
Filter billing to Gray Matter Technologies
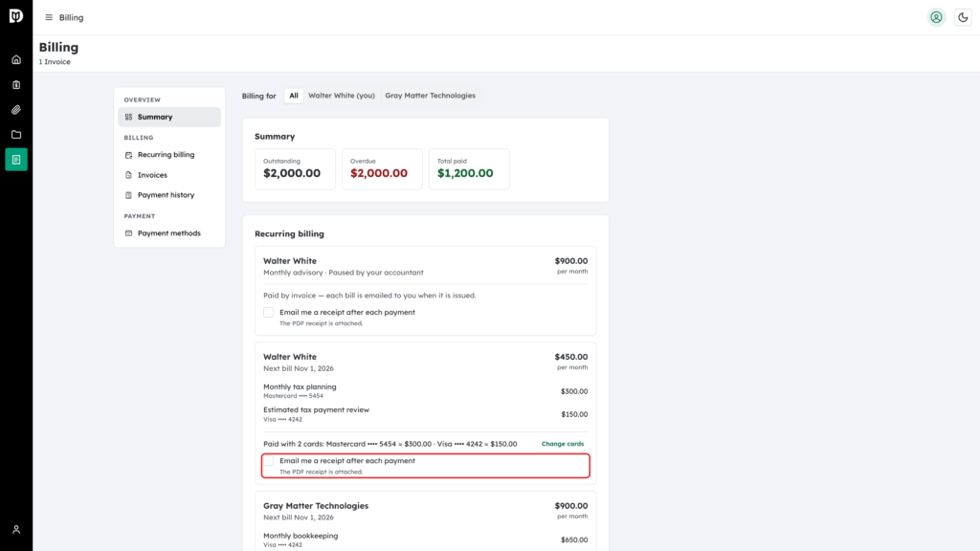coord(430,96)
